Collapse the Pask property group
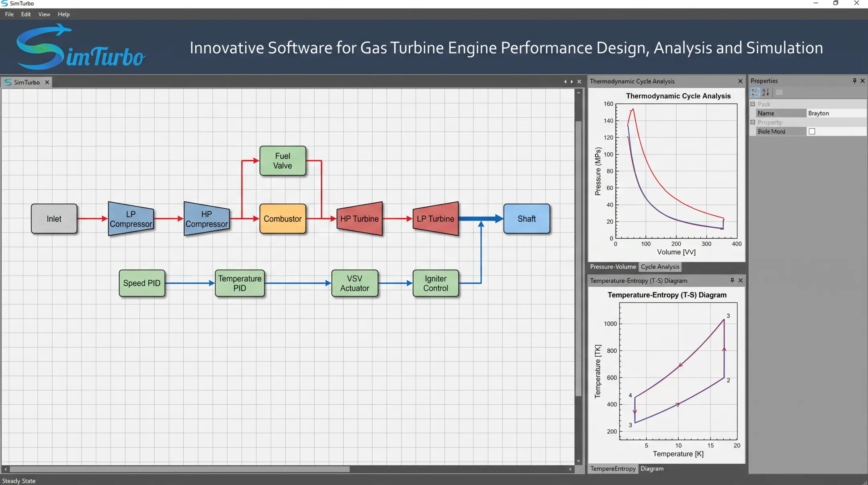The height and width of the screenshot is (485, 868). (x=753, y=104)
